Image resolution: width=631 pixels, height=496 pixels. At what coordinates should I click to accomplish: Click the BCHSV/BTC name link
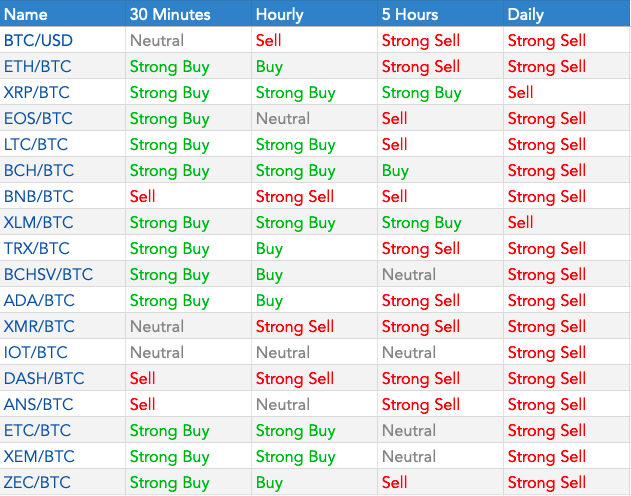48,275
